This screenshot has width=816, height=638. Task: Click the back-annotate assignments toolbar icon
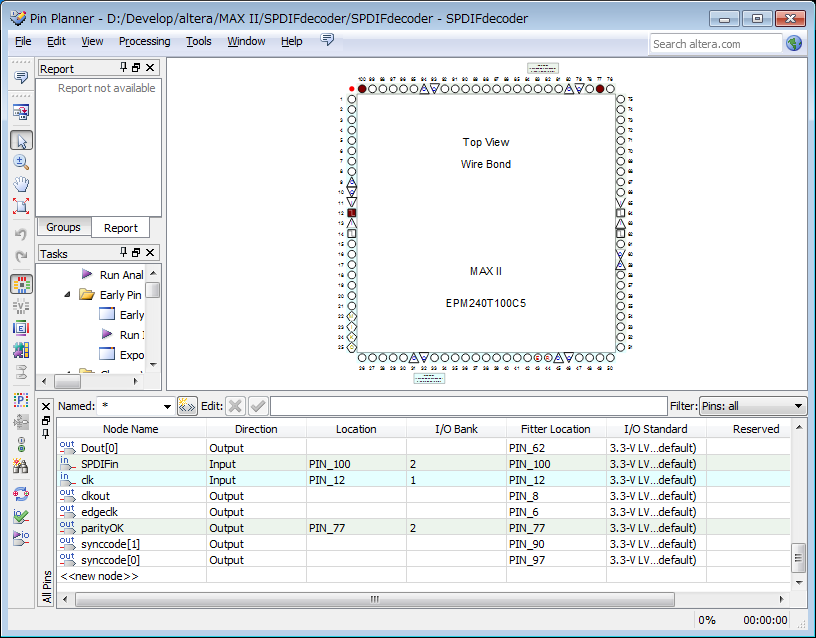point(21,112)
